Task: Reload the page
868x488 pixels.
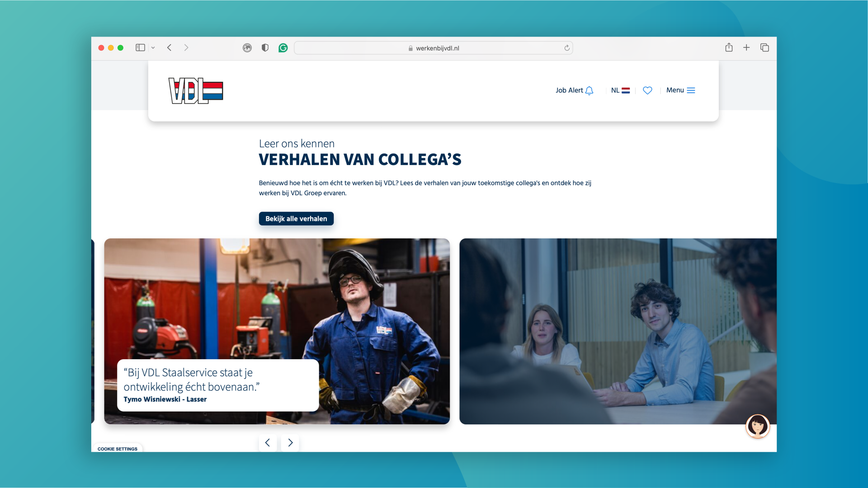Action: click(567, 48)
